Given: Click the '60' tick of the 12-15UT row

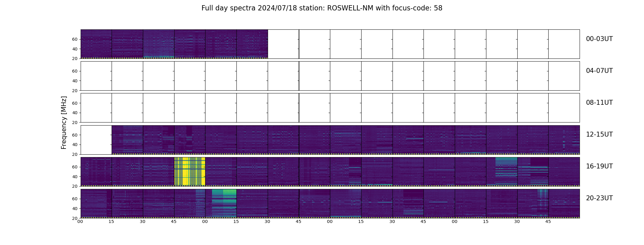Looking at the screenshot, I should point(75,135).
